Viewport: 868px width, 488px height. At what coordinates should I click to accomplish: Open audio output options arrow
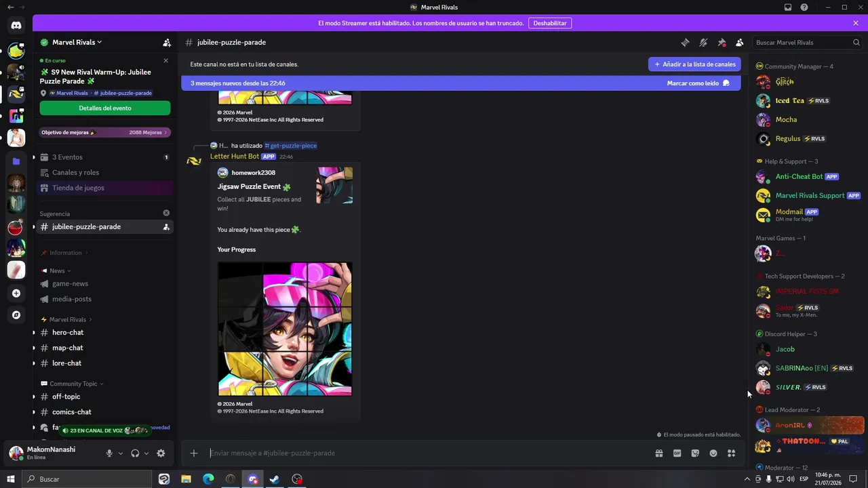tap(146, 453)
